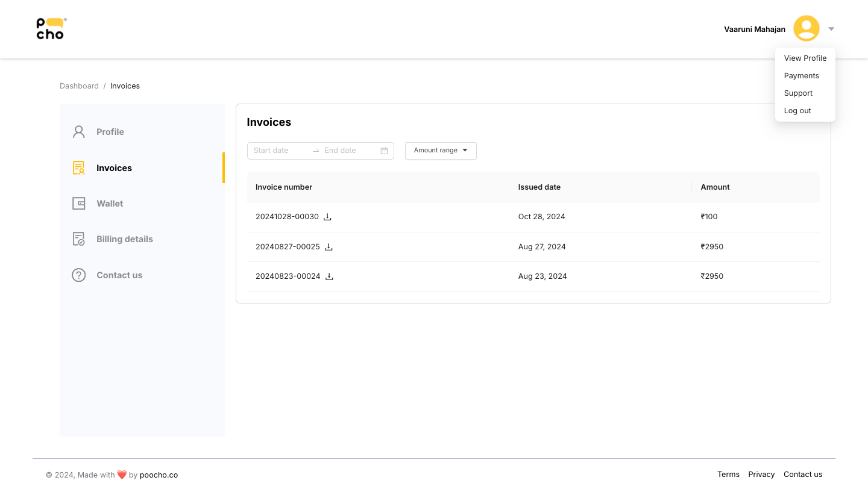Go to Profile in the sidebar
The image size is (868, 489).
point(110,132)
